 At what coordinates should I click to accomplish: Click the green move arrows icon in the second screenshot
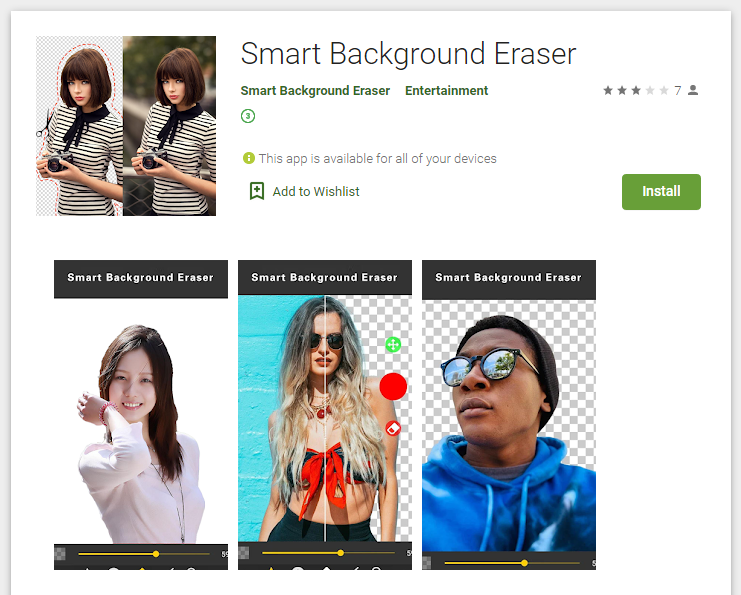coord(393,345)
